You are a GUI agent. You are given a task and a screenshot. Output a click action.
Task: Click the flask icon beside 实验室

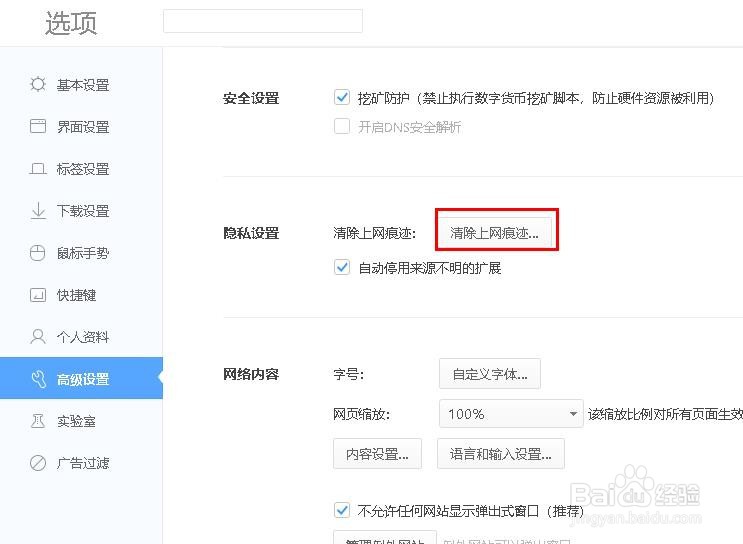tap(38, 420)
